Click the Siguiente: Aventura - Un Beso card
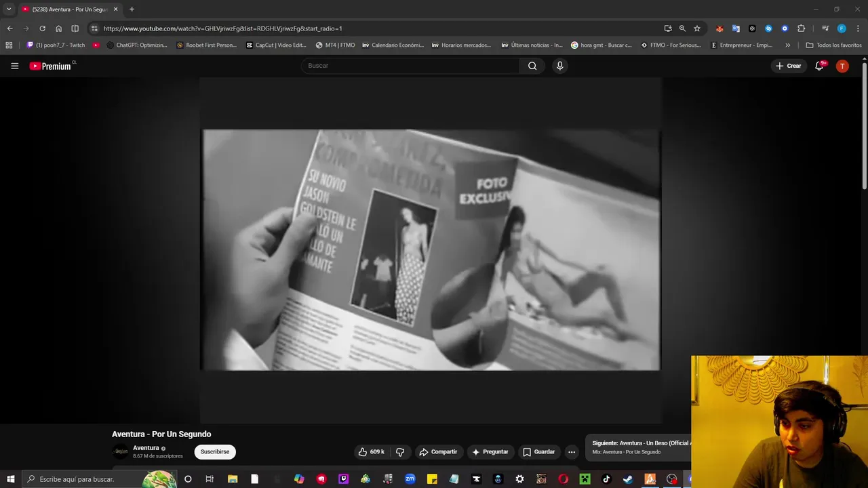The width and height of the screenshot is (868, 488). point(639,447)
